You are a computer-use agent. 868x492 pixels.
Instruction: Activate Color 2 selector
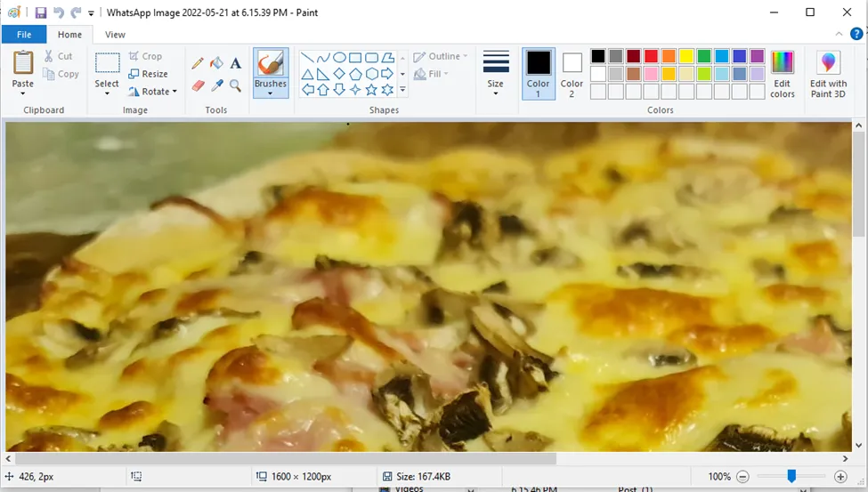pyautogui.click(x=572, y=74)
